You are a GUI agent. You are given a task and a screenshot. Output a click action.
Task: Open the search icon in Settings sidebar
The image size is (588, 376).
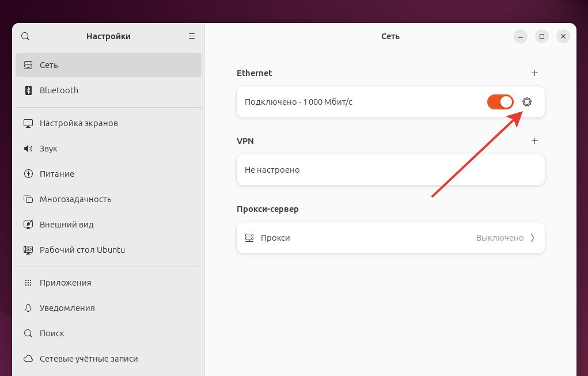point(25,36)
